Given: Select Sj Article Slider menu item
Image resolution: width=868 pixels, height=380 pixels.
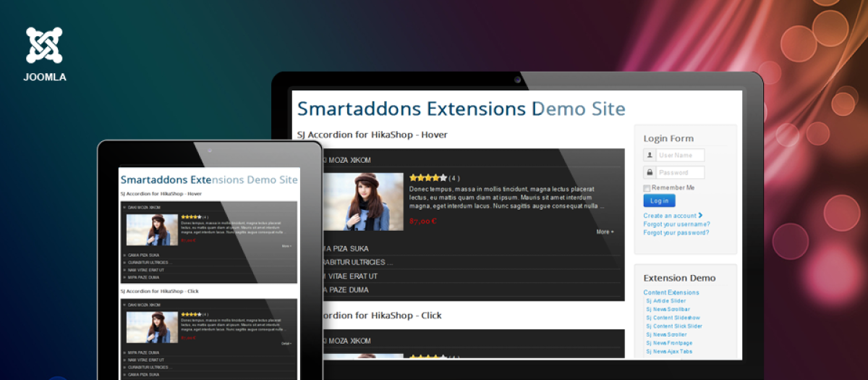Looking at the screenshot, I should (665, 300).
